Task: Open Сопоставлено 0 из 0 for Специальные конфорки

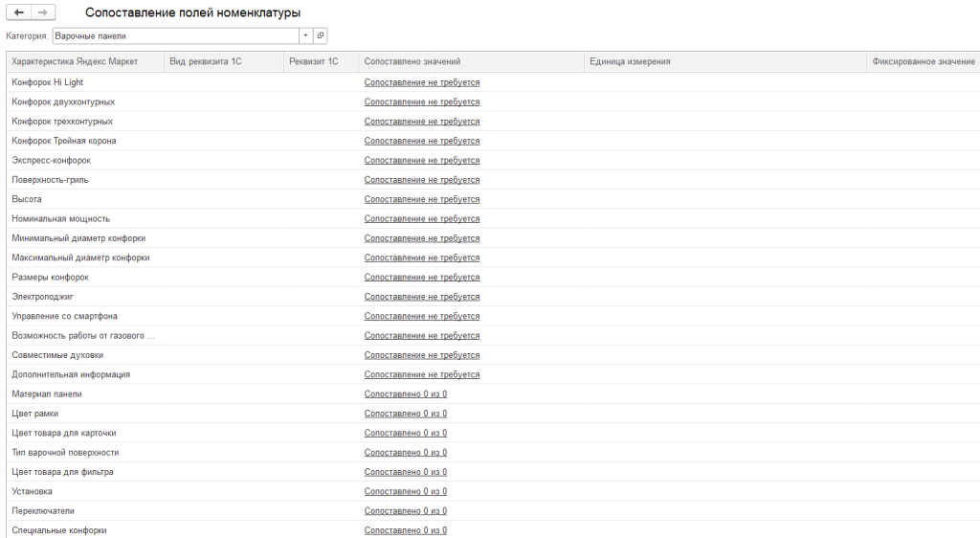Action: 406,530
